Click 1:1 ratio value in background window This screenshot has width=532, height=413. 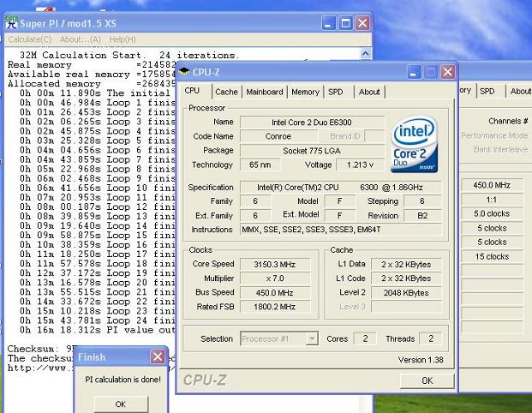click(x=492, y=200)
